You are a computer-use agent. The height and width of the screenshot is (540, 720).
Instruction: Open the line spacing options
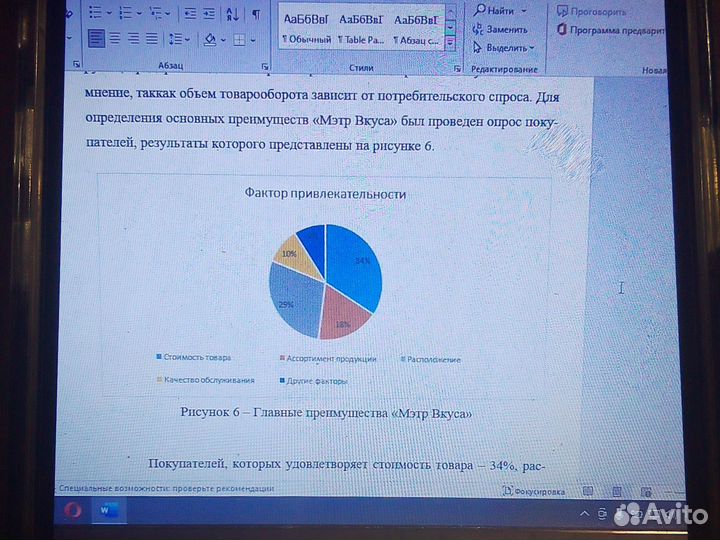(175, 39)
